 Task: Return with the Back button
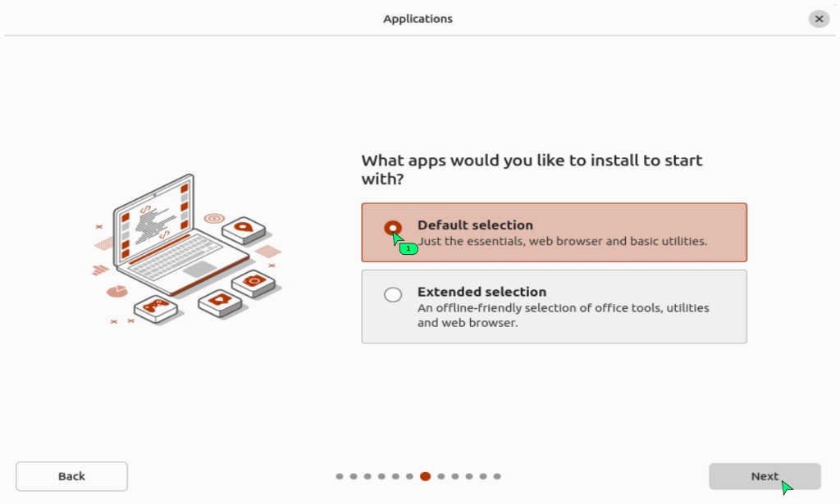71,476
